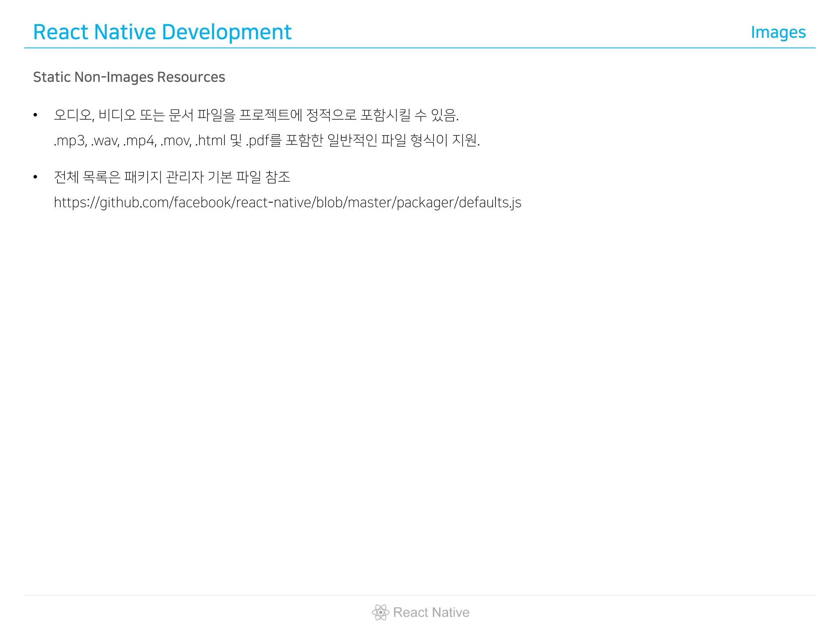Image resolution: width=840 pixels, height=630 pixels.
Task: Select the 'Static Non-Images Resources' subheading
Action: (x=129, y=77)
